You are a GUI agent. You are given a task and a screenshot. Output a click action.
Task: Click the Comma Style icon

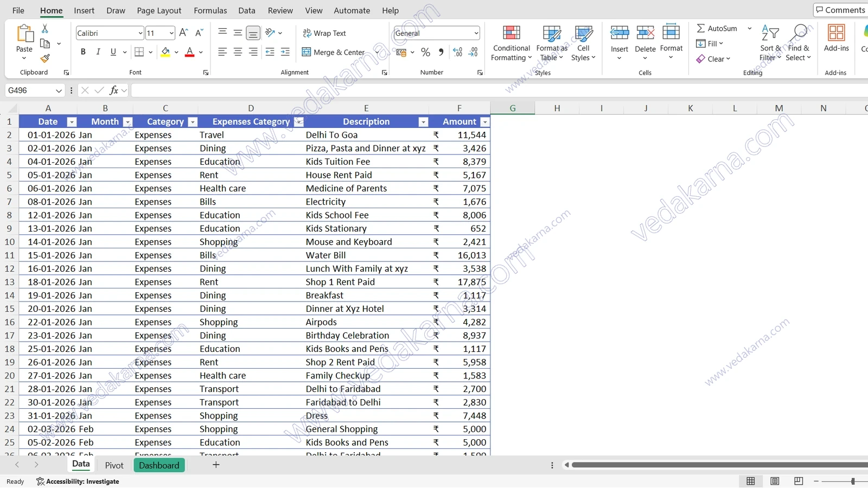point(441,52)
